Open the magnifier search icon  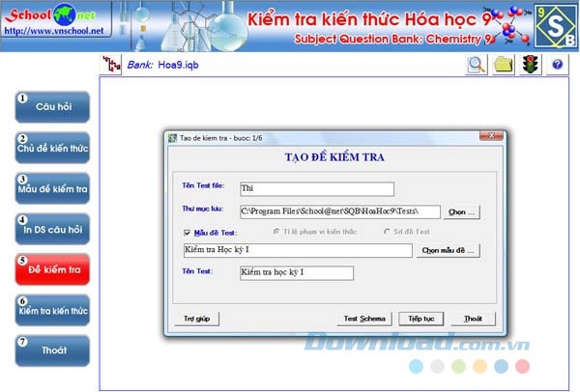tap(477, 65)
